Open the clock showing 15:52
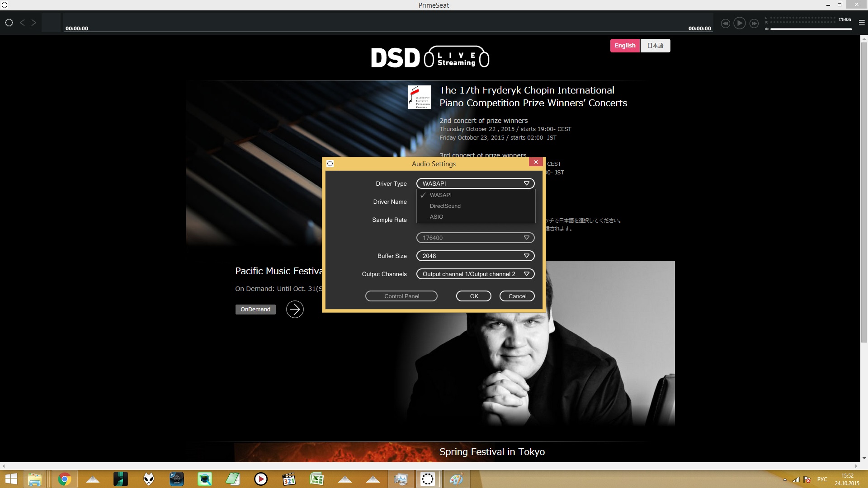This screenshot has height=488, width=868. click(x=847, y=479)
